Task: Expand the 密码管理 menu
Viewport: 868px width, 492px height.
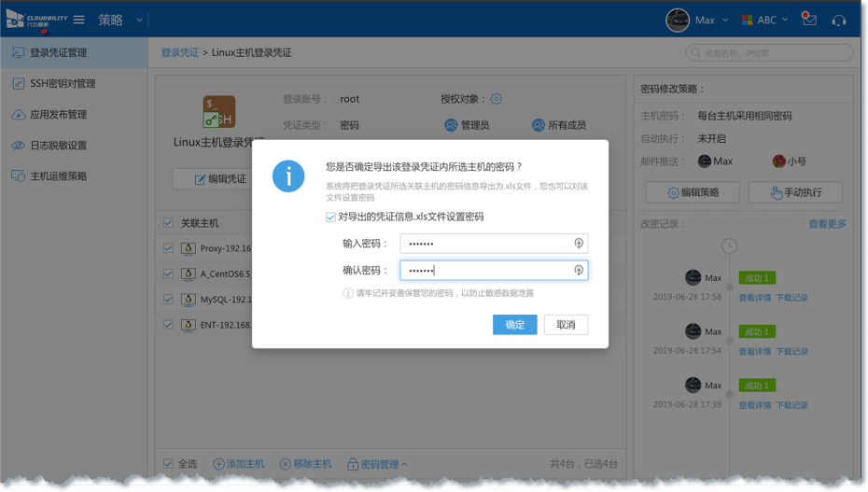Action: click(378, 464)
